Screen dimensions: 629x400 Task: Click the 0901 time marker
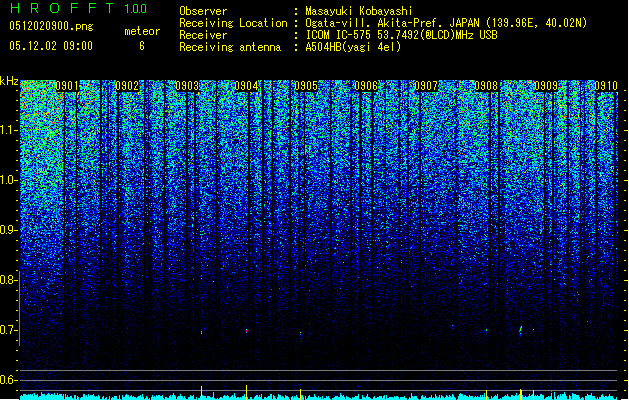click(x=67, y=86)
